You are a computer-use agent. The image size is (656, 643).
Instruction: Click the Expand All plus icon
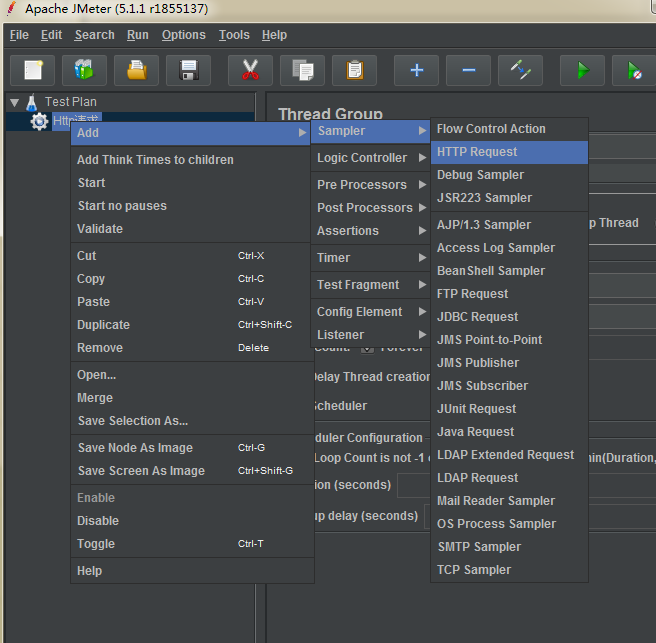pos(416,70)
